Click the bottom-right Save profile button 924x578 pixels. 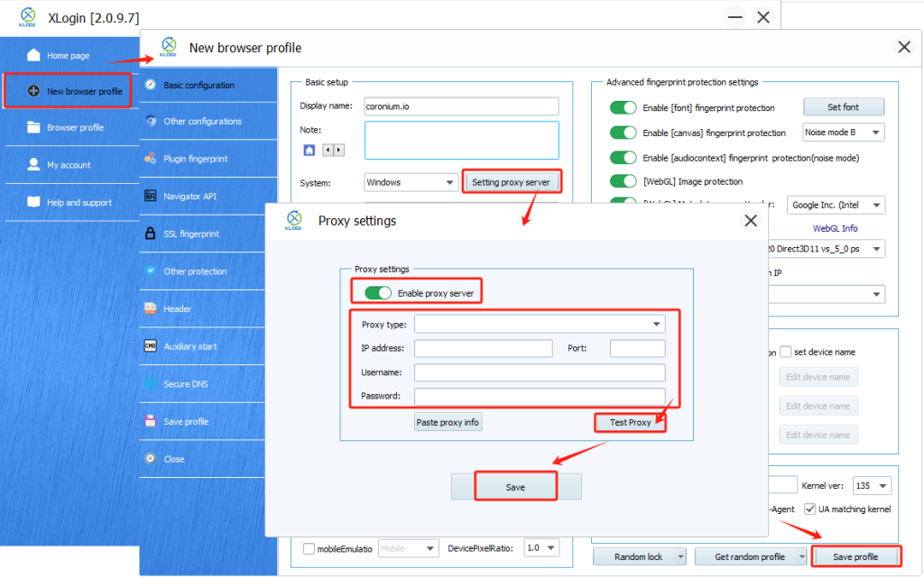click(855, 557)
